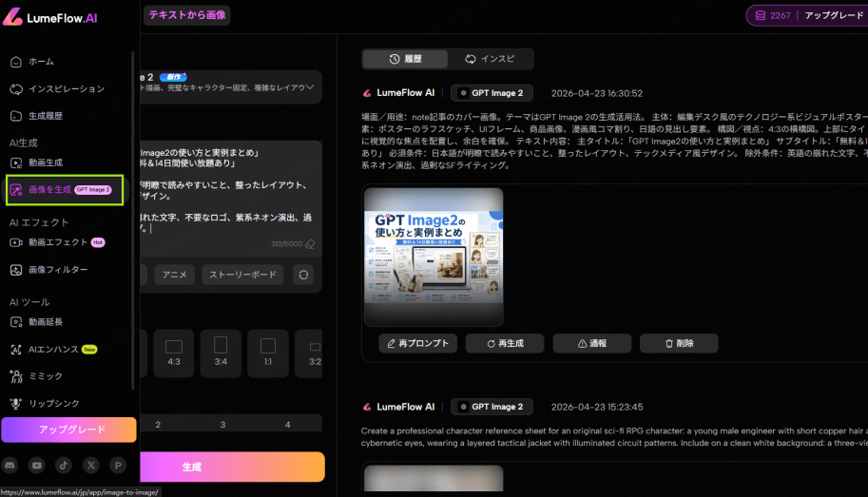Open the GPT Image2 cover thumbnail
Screen dimensions: 868x497
point(434,257)
